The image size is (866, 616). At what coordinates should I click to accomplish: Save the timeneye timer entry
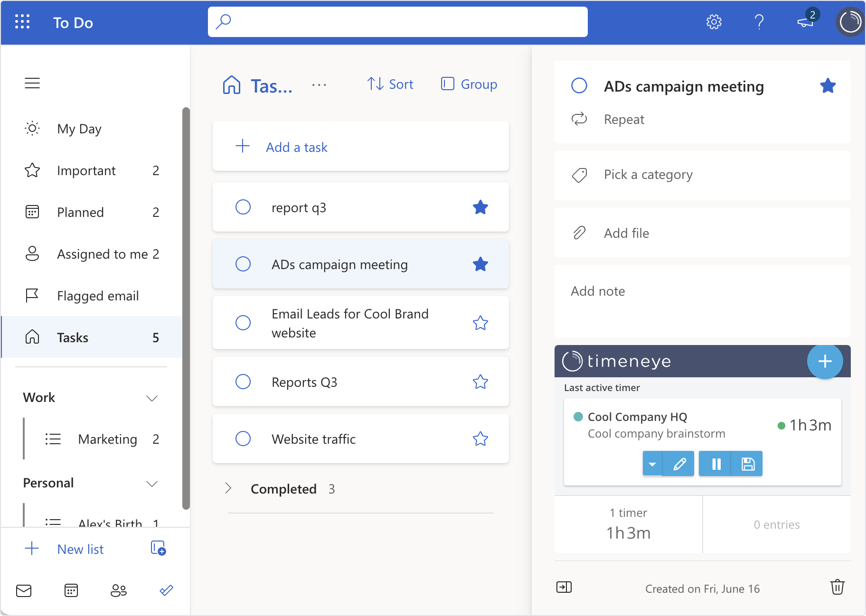[747, 464]
